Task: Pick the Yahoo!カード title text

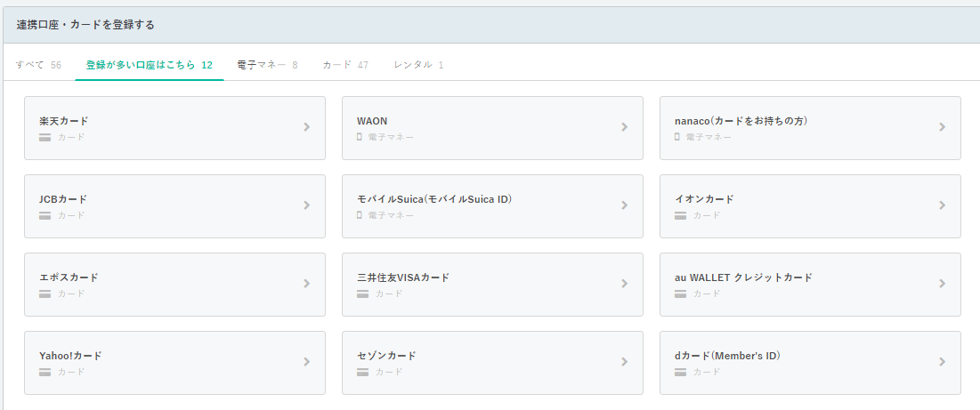Action: pyautogui.click(x=70, y=357)
